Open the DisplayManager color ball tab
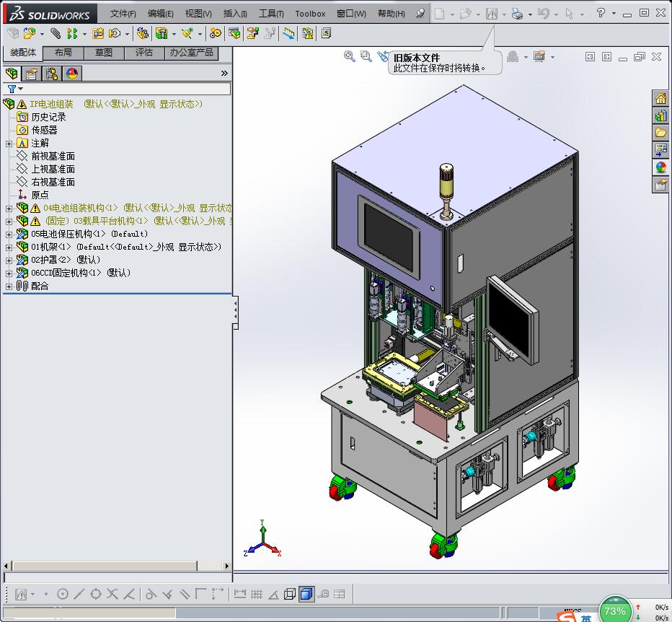This screenshot has height=622, width=672. pos(71,74)
